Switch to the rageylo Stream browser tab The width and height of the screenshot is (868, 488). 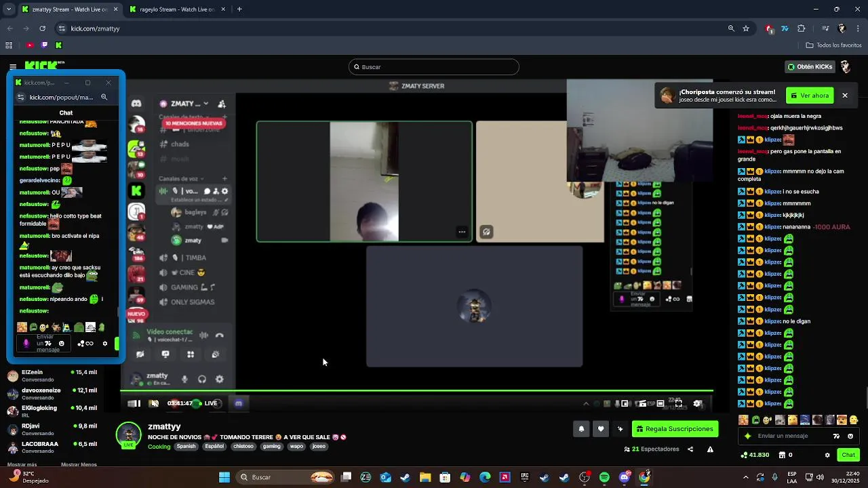(x=176, y=9)
